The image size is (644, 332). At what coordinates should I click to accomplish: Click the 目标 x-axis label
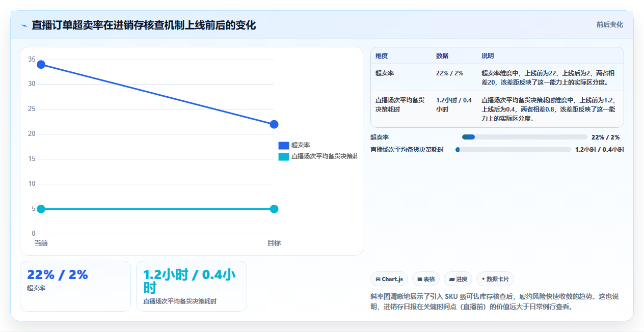click(x=274, y=243)
